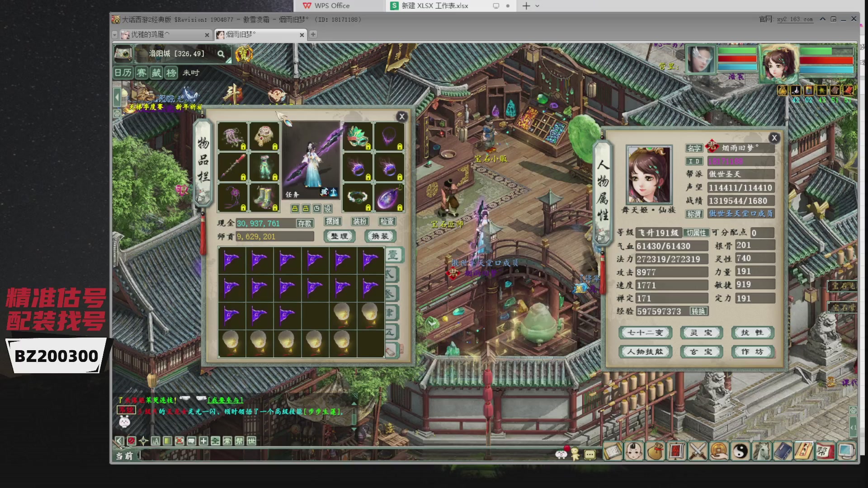Click the map search magnifier icon
Viewport: 868px width, 488px height.
(x=221, y=54)
